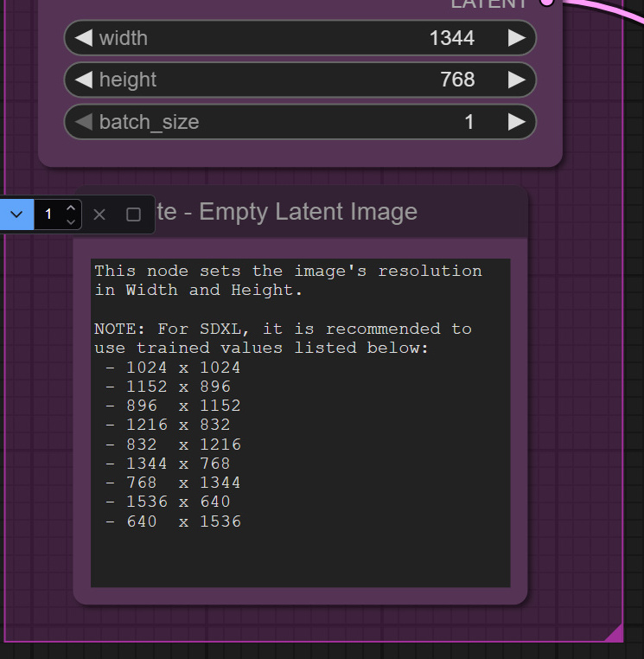644x659 pixels.
Task: Click the X cancel icon in toolbar
Action: (99, 214)
